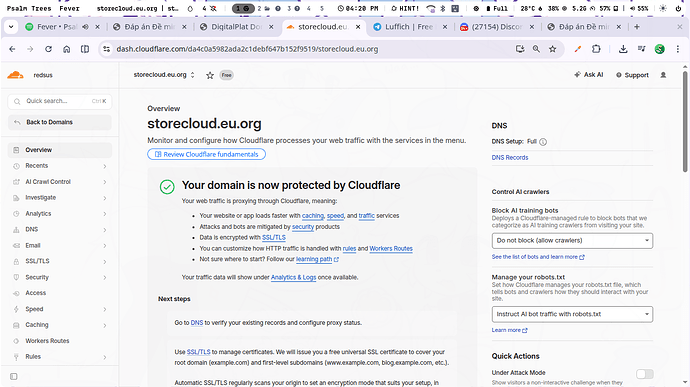Screen dimensions: 690x387
Task: Click the page vertical scrollbar
Action: pyautogui.click(x=685, y=122)
